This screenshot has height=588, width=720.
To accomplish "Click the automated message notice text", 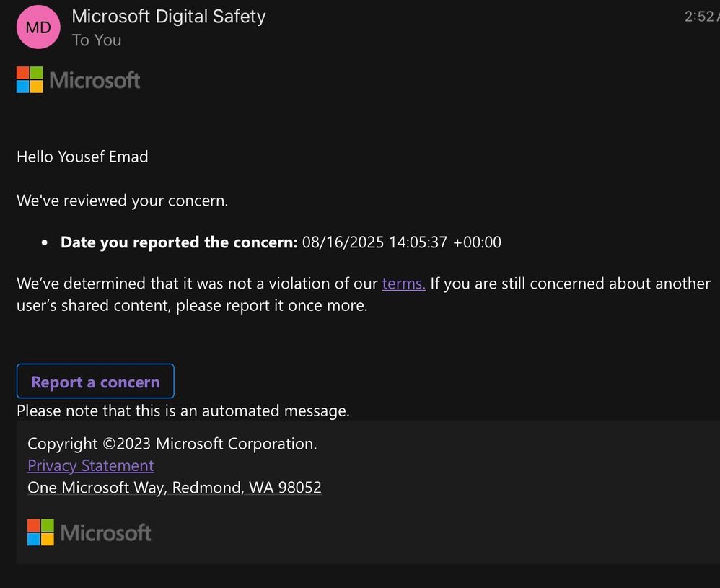I will click(183, 411).
